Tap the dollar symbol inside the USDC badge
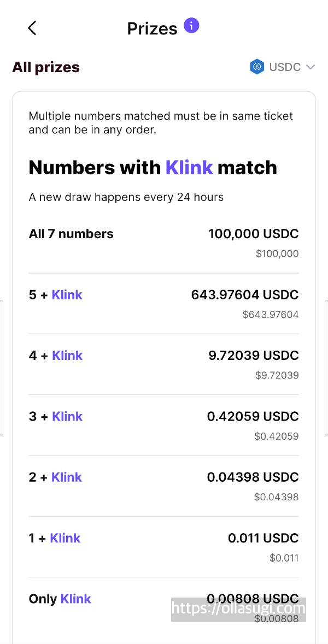 256,66
